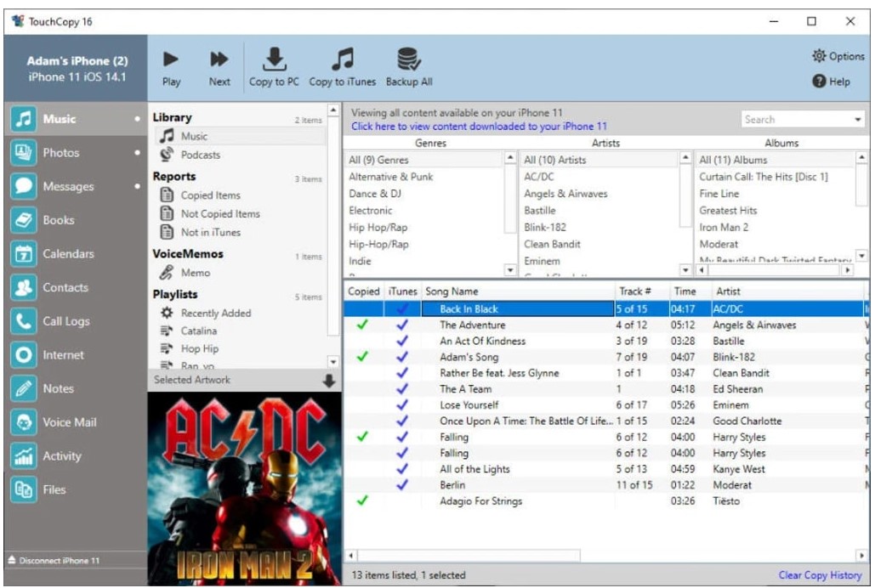Select All (10) Artists filter
The width and height of the screenshot is (875, 588).
coord(599,160)
